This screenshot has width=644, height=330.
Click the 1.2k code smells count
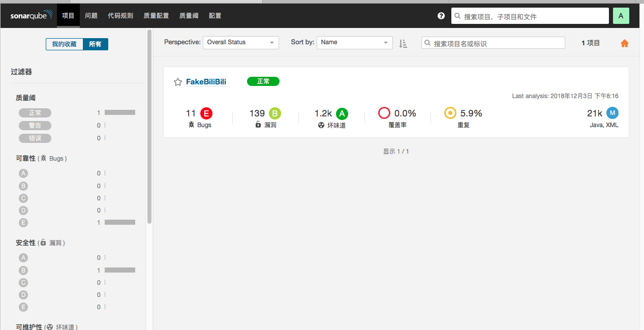coord(323,113)
